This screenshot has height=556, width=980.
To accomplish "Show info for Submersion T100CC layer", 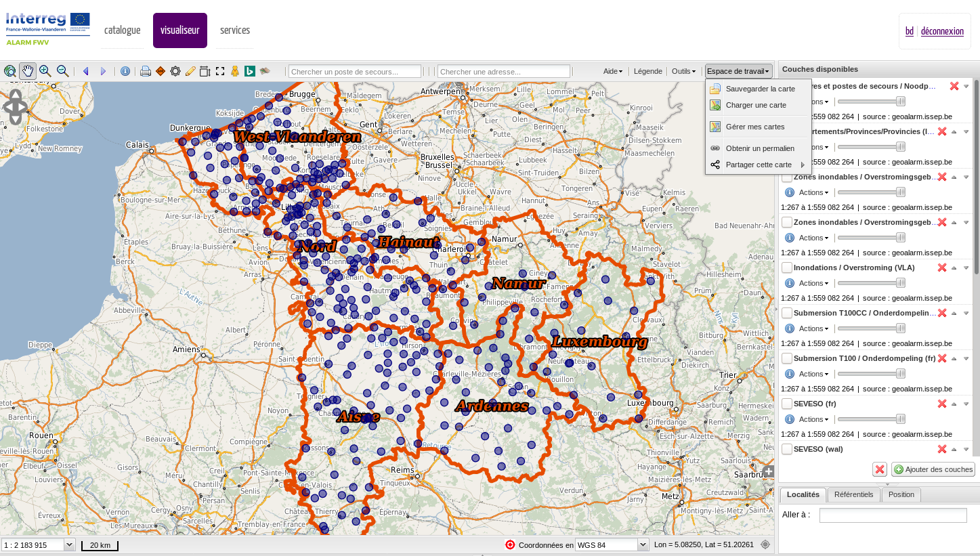I will [x=789, y=328].
